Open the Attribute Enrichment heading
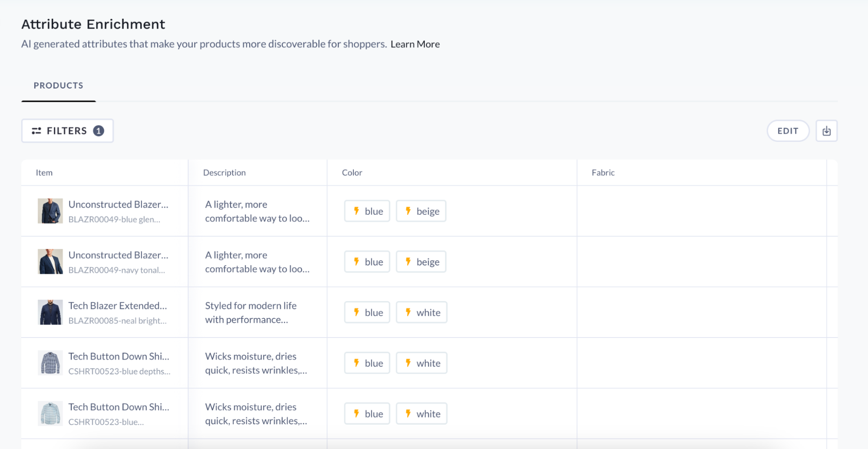The width and height of the screenshot is (868, 449). coord(93,24)
